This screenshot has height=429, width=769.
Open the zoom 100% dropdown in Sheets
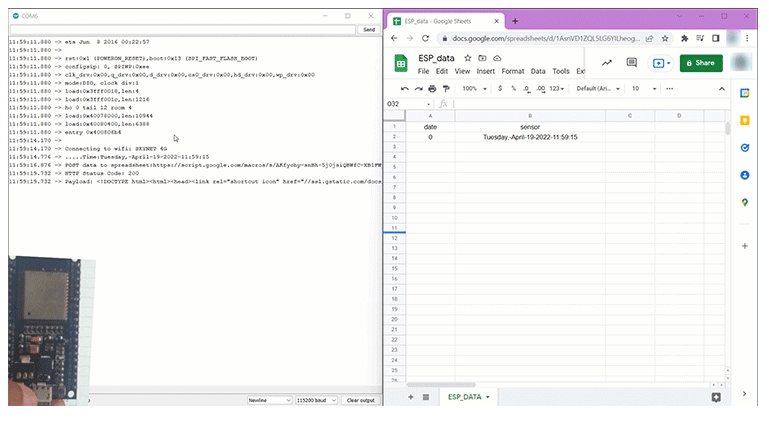pyautogui.click(x=474, y=88)
